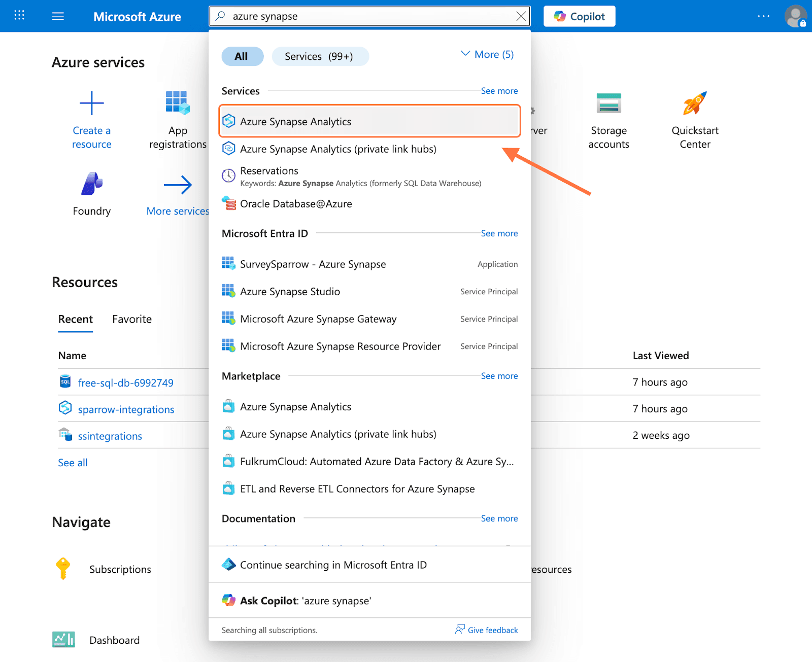Click the Copilot button
Screen dimensions: 812x662
(x=579, y=16)
